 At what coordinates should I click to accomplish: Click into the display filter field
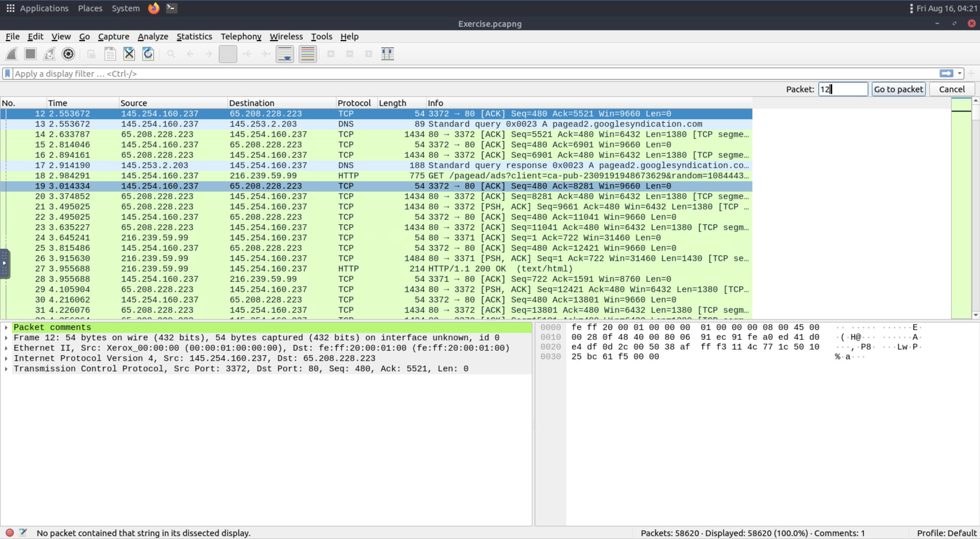coord(459,73)
